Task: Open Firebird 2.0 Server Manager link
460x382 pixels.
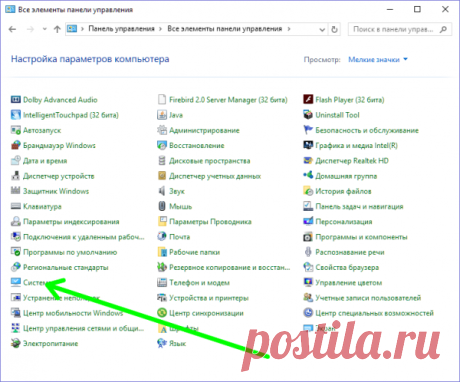Action: tap(228, 100)
